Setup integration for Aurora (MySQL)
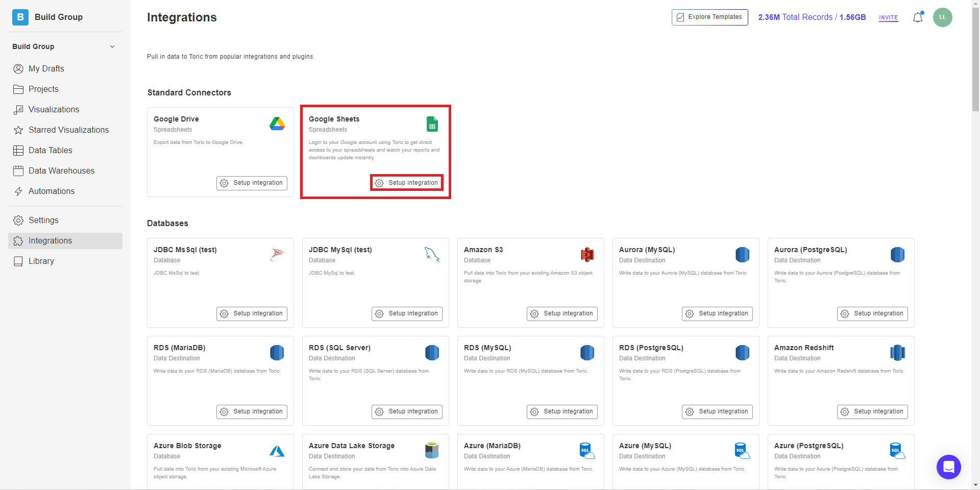 (x=717, y=313)
